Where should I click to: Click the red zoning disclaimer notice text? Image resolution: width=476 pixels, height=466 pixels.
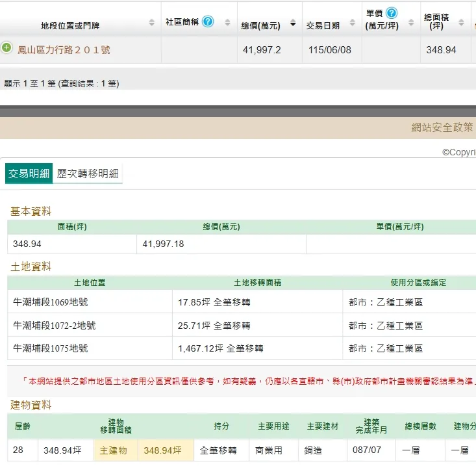pyautogui.click(x=248, y=381)
